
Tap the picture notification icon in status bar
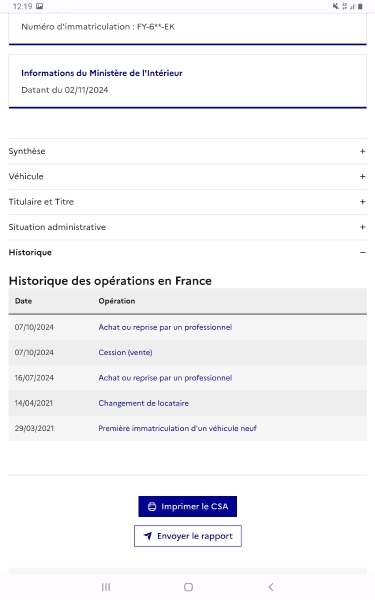pyautogui.click(x=39, y=6)
